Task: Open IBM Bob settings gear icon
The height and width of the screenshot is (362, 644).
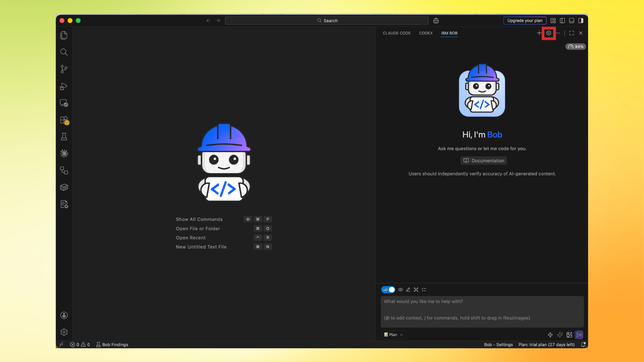Action: [549, 33]
